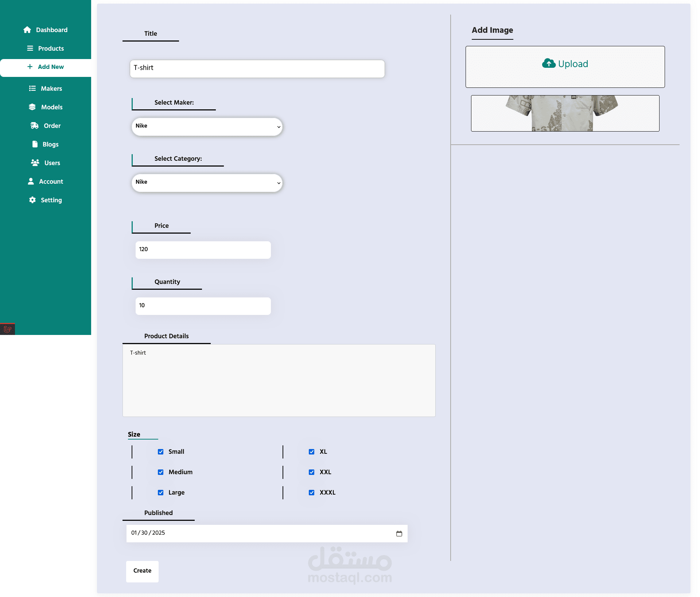
Task: Click the Dashboard home icon
Action: pos(27,30)
